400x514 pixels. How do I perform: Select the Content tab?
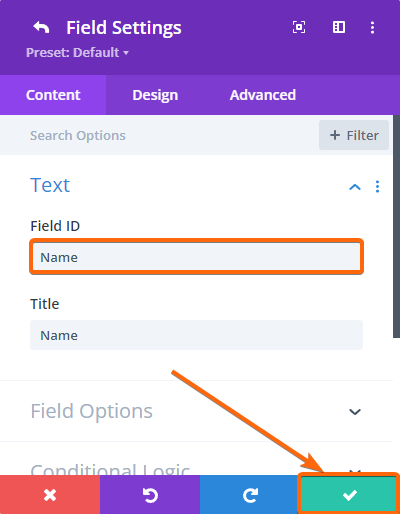tap(53, 95)
